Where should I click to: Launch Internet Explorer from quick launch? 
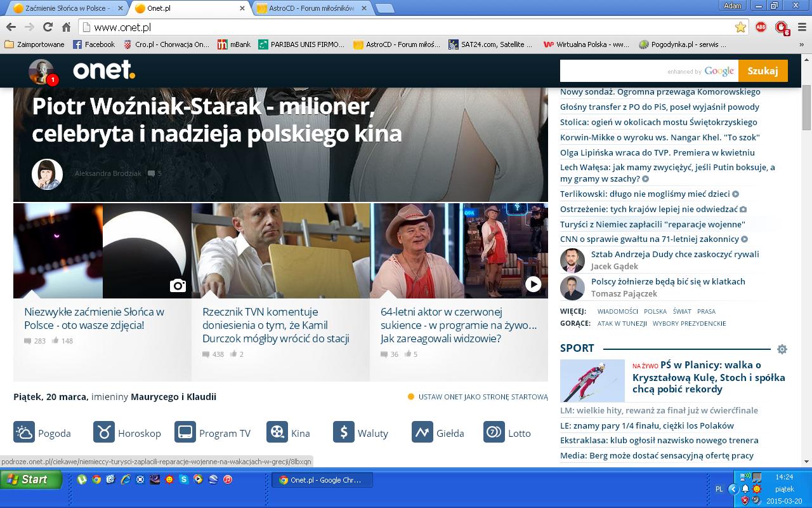pos(126,480)
